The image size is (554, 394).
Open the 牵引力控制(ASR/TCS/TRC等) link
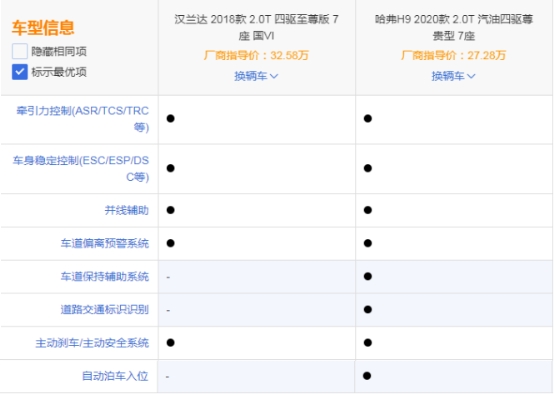coord(83,119)
